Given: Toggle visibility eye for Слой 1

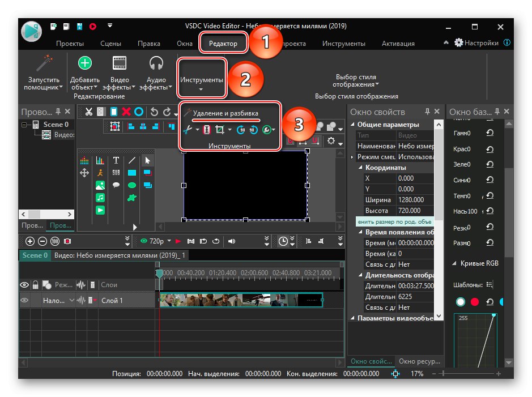Looking at the screenshot, I should [24, 300].
